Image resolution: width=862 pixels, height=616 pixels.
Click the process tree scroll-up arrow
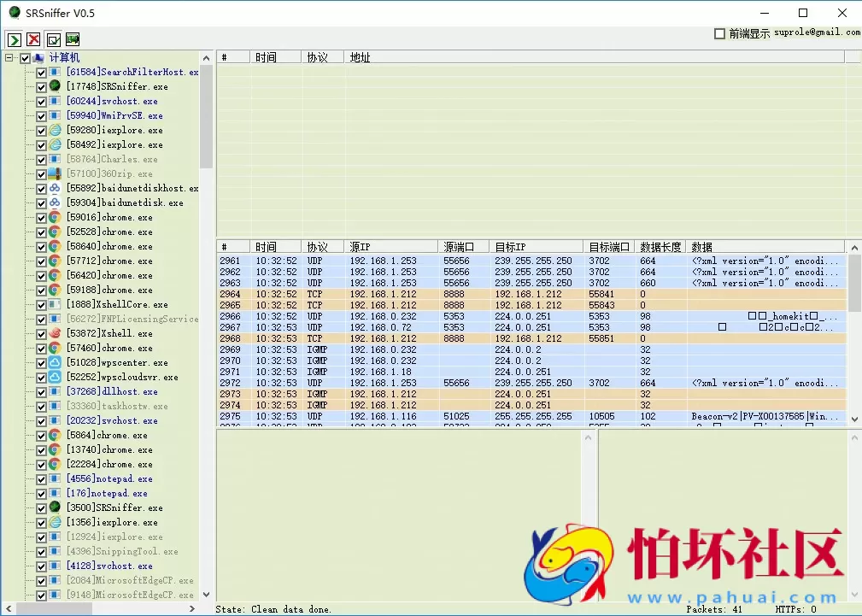207,57
